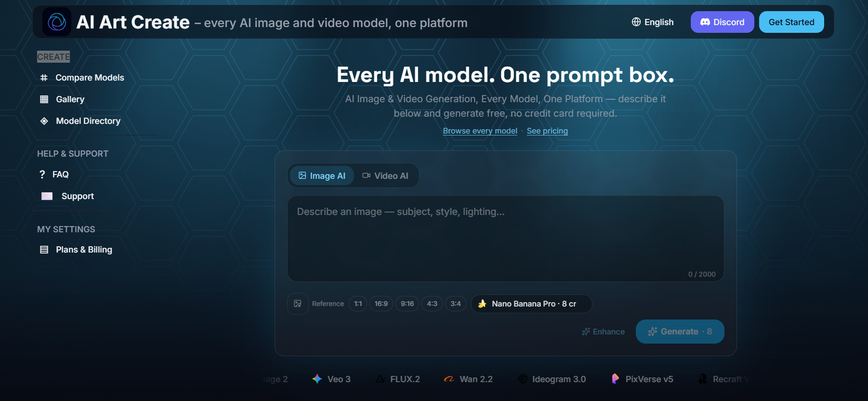This screenshot has height=401, width=868.
Task: Select the 1:1 aspect ratio
Action: 358,304
